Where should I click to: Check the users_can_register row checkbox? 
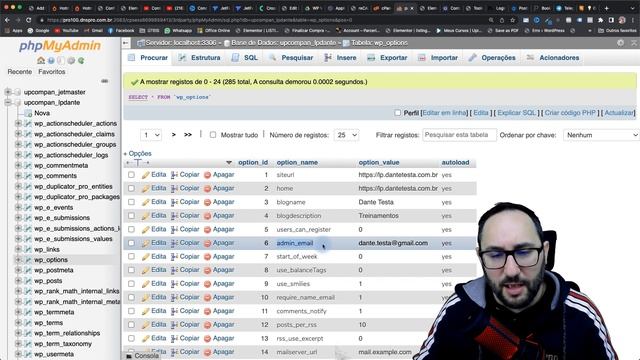point(131,229)
